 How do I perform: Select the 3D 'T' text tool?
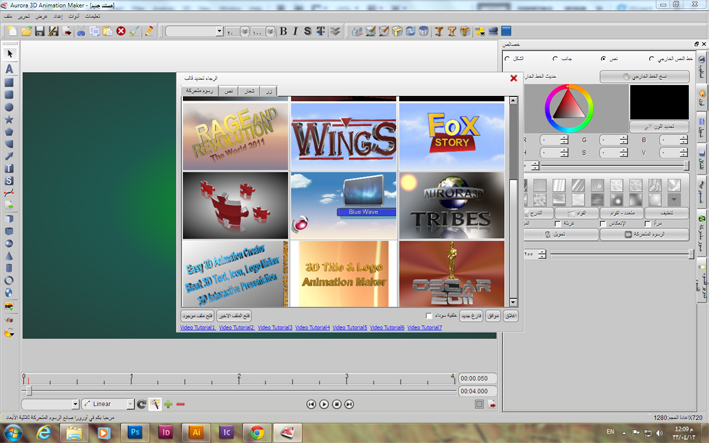9,169
